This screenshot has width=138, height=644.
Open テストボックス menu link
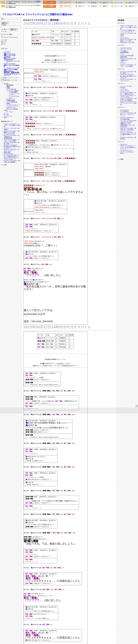(x=8, y=116)
